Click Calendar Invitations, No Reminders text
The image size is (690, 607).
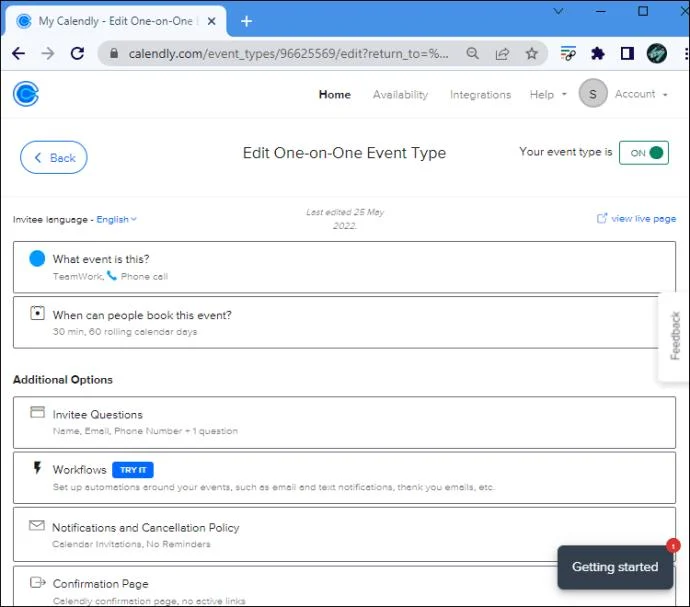[132, 544]
